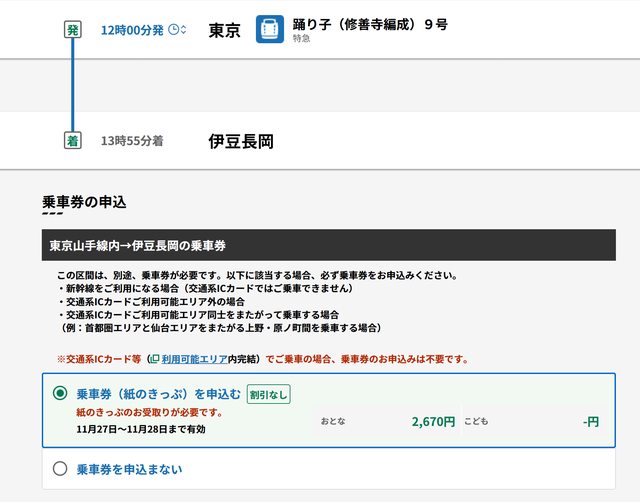Click train name 踊り子（修善寺編成）9号

click(x=369, y=22)
